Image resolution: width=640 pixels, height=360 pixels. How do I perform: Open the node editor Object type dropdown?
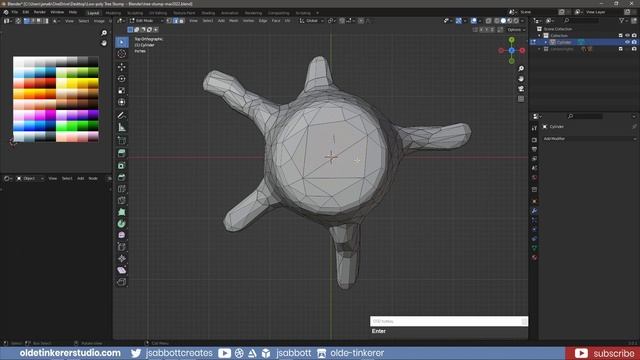[30, 178]
